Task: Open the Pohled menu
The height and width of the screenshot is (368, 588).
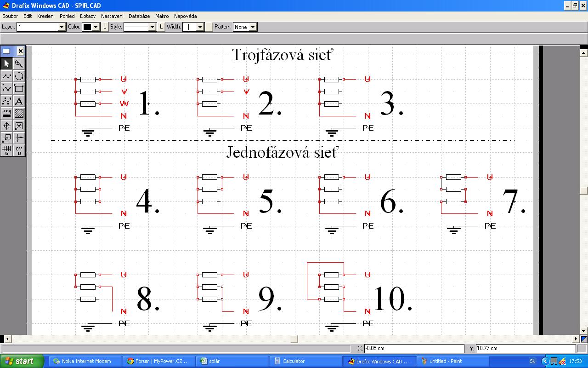Action: pos(67,16)
